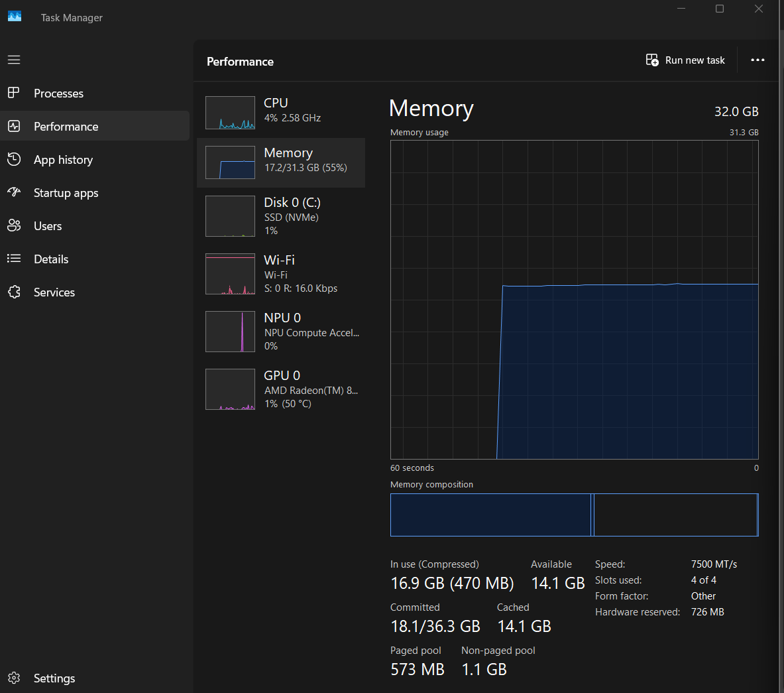Image resolution: width=784 pixels, height=693 pixels.
Task: Click the Paged pool value 573 MB
Action: (417, 669)
